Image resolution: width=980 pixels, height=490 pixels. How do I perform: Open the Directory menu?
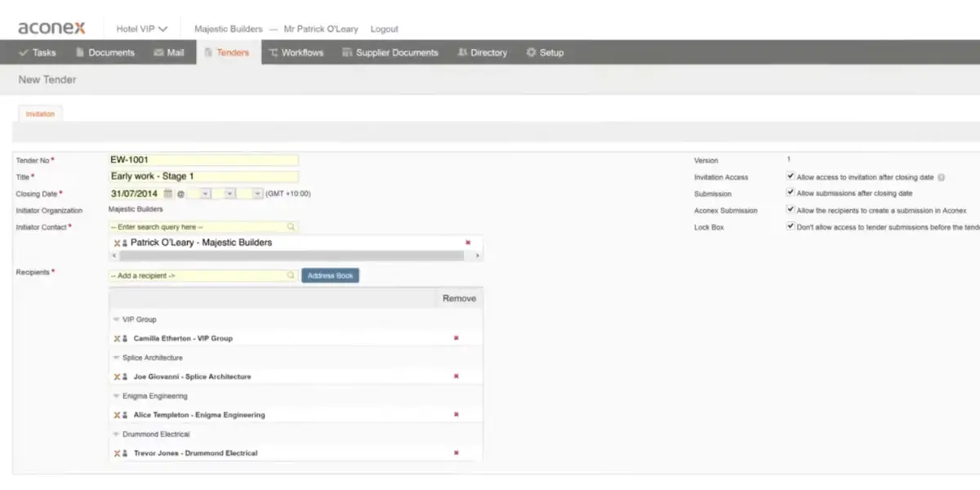[483, 52]
